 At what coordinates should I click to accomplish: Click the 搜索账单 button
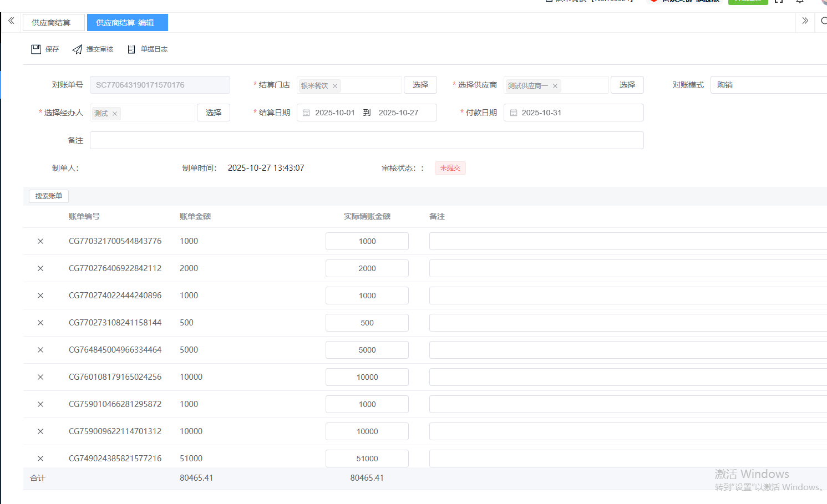pos(49,196)
